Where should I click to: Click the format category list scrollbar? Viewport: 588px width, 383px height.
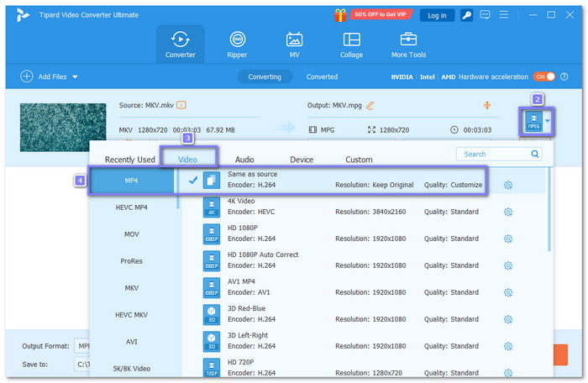178,188
